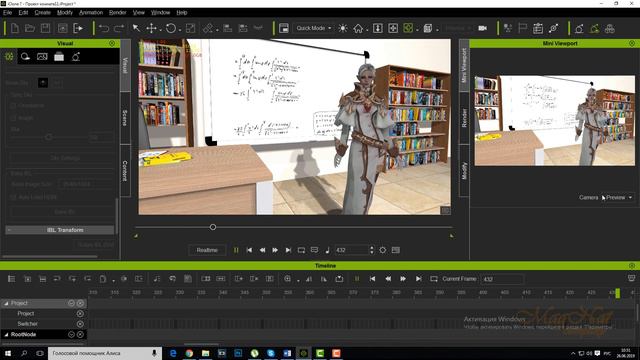Click the Current Frame input field
The width and height of the screenshot is (640, 360).
(502, 279)
